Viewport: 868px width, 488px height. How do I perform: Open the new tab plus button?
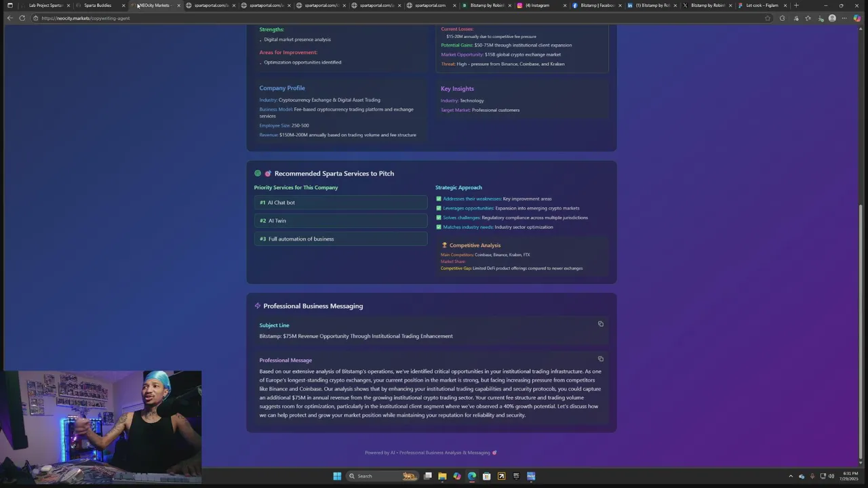796,5
